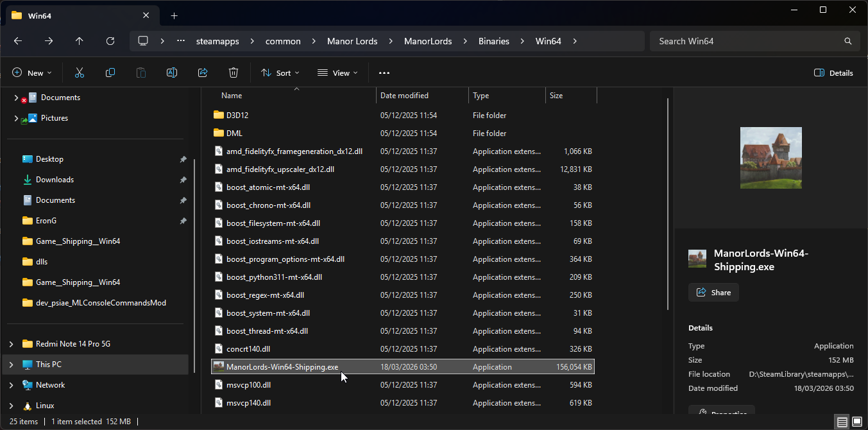Click the Delete trash can icon
Image resolution: width=868 pixels, height=430 pixels.
click(234, 73)
